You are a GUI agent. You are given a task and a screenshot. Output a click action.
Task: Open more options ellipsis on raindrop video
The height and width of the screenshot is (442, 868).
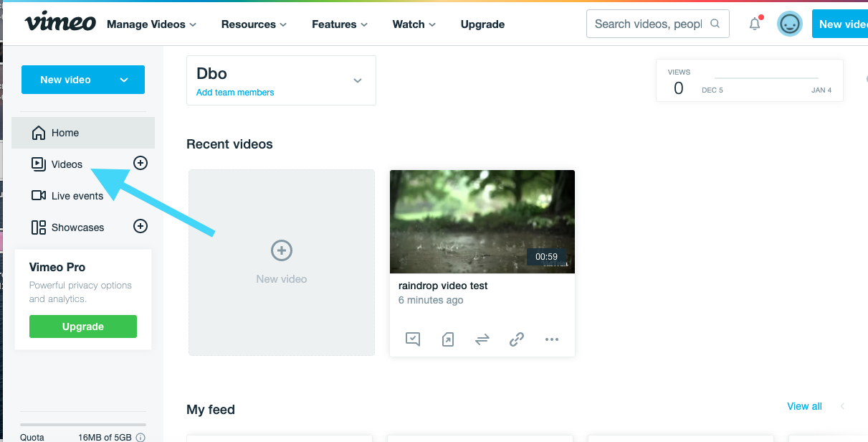point(551,339)
